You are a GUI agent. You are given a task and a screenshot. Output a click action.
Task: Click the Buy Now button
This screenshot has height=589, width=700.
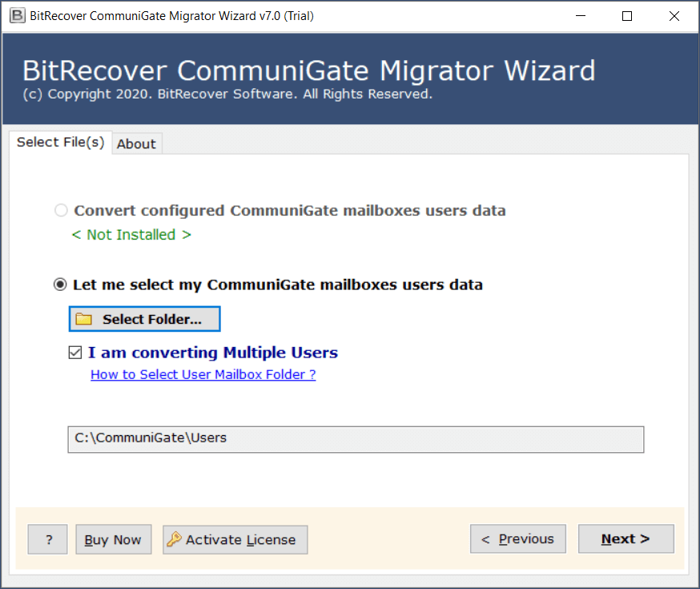[113, 539]
